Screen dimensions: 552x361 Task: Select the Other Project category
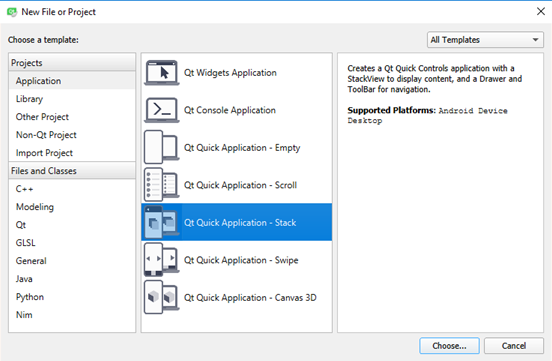72,117
